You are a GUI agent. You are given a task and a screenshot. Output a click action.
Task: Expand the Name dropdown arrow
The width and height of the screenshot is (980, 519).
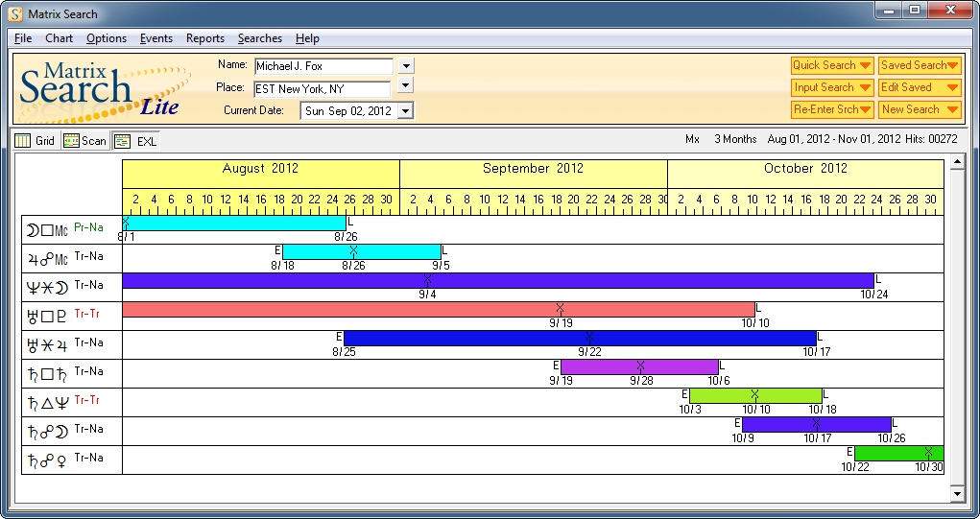(406, 65)
